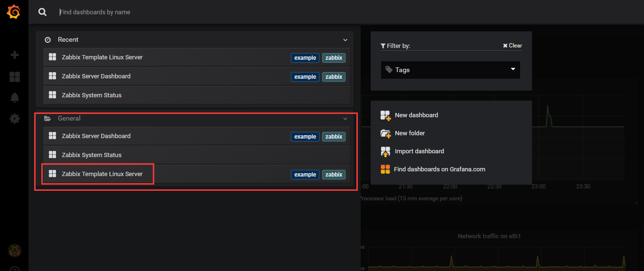Open the Tags filter dropdown
The width and height of the screenshot is (644, 271).
click(x=450, y=70)
